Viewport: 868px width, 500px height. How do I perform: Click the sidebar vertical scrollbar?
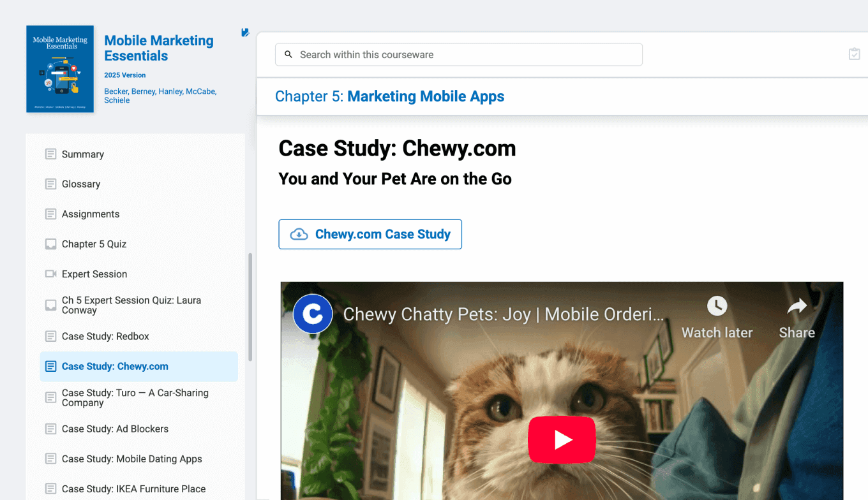(x=250, y=307)
